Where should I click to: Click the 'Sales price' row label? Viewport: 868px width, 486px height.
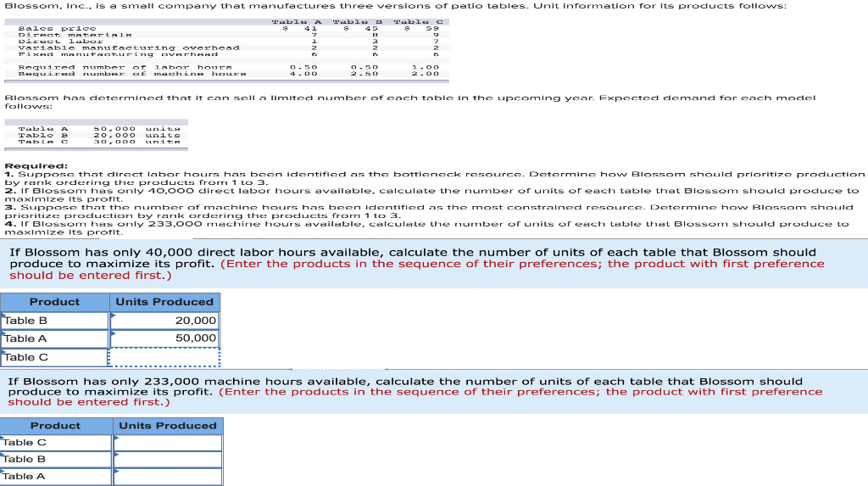pos(57,28)
